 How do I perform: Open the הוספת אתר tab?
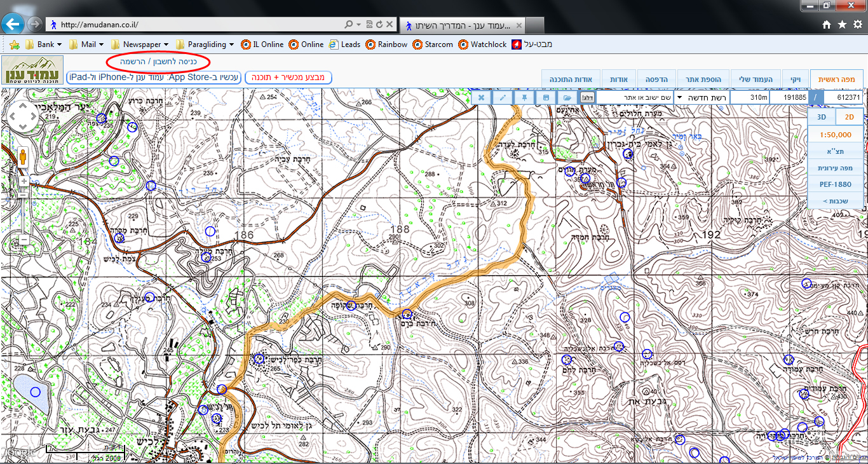[703, 79]
